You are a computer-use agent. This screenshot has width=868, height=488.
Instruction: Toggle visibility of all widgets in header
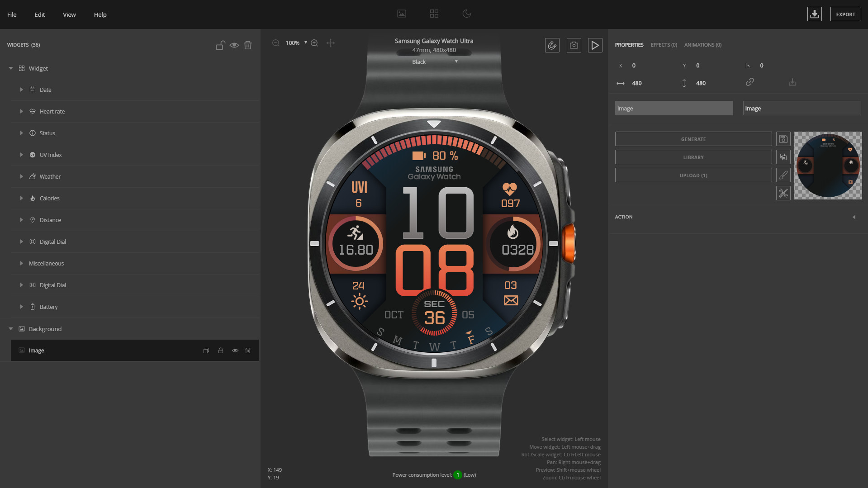tap(234, 45)
